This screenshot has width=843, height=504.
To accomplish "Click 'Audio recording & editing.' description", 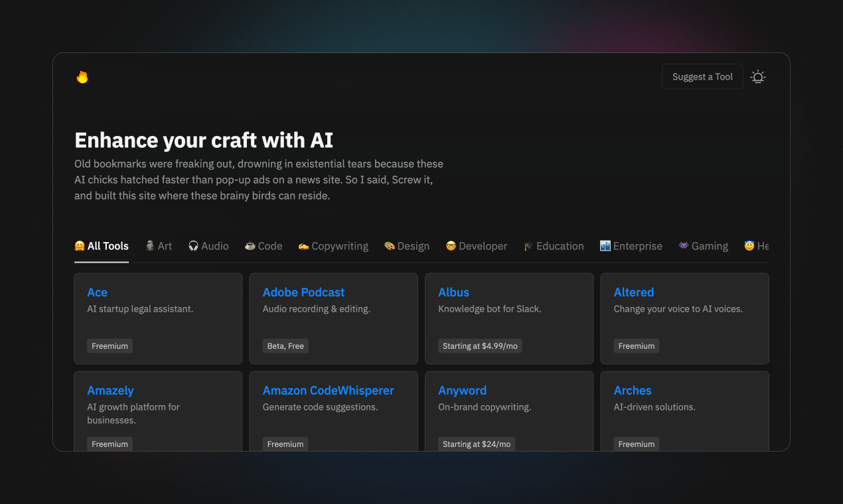I will coord(317,309).
